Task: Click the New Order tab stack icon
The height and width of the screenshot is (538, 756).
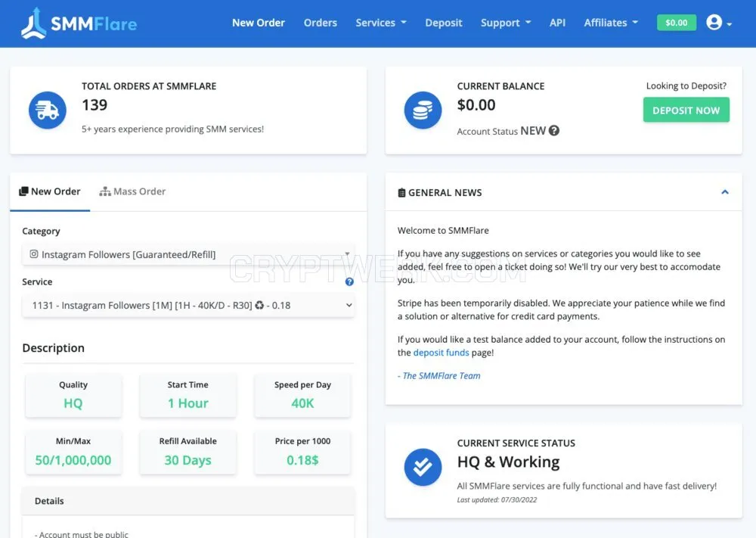Action: (23, 191)
